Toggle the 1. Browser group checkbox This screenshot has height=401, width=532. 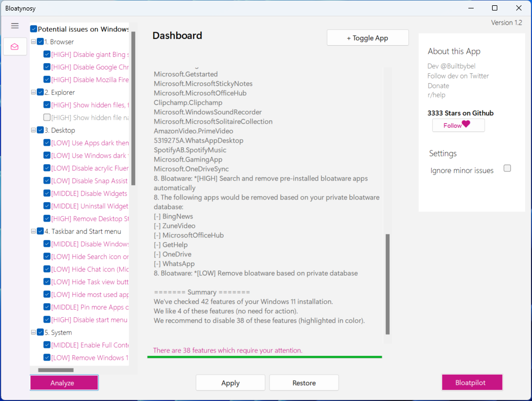[x=40, y=42]
